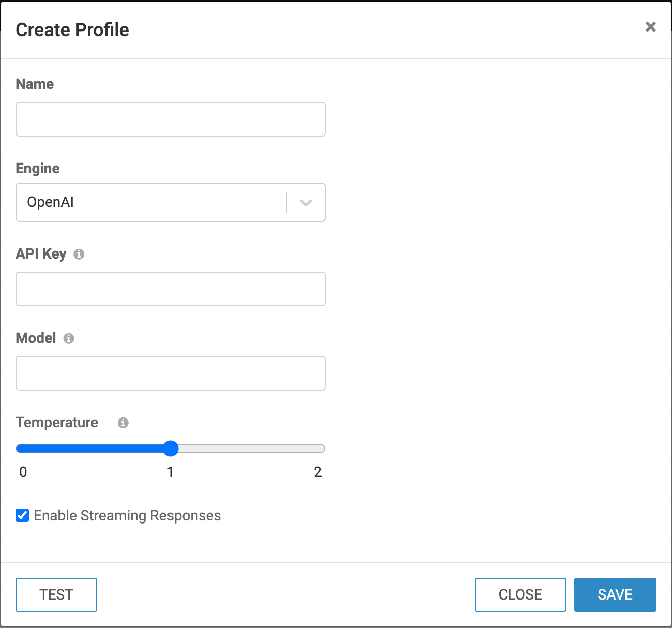Viewport: 672px width, 628px height.
Task: Save the profile with the SAVE button
Action: (x=615, y=595)
